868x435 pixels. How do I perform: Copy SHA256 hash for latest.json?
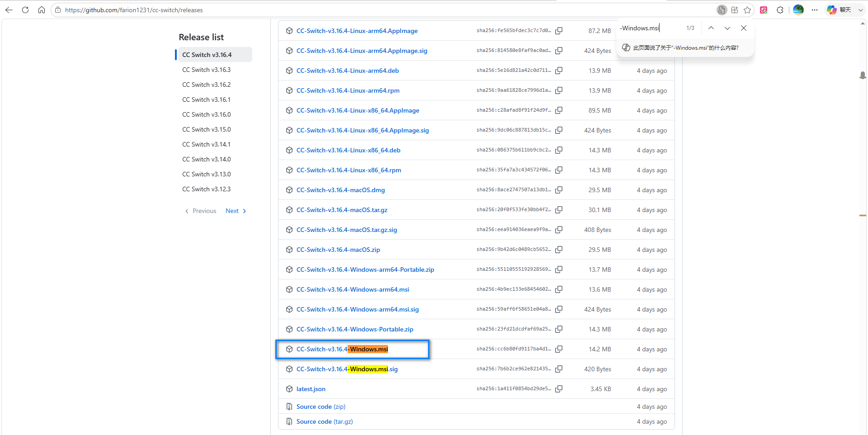pyautogui.click(x=559, y=389)
